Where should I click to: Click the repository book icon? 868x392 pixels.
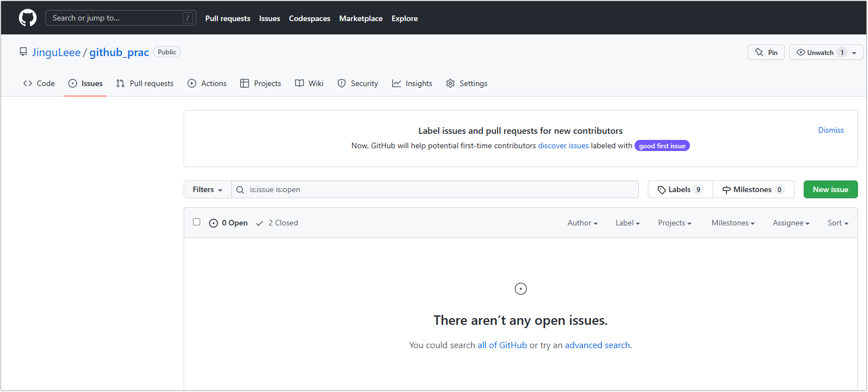(x=23, y=52)
